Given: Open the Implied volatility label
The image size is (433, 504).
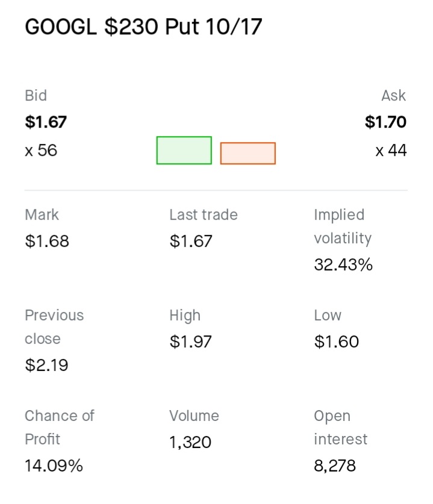Looking at the screenshot, I should tap(342, 226).
